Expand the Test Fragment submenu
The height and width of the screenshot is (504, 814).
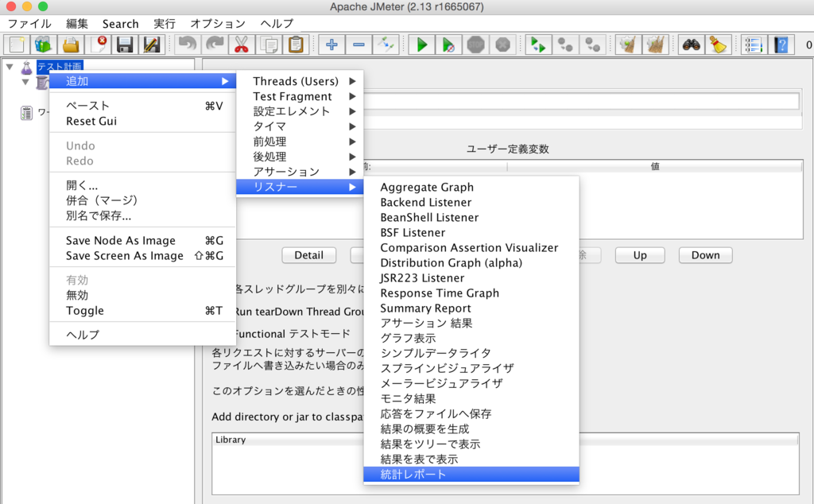pyautogui.click(x=300, y=96)
